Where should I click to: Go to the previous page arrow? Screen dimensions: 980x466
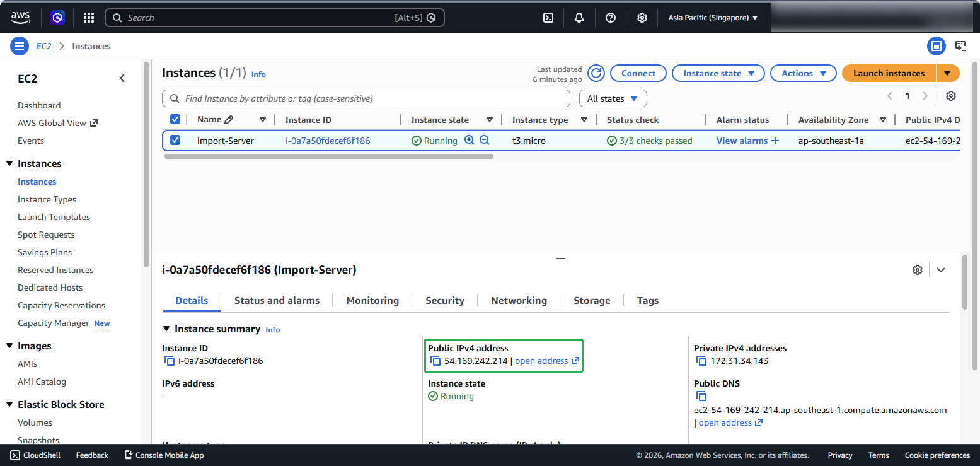point(890,96)
